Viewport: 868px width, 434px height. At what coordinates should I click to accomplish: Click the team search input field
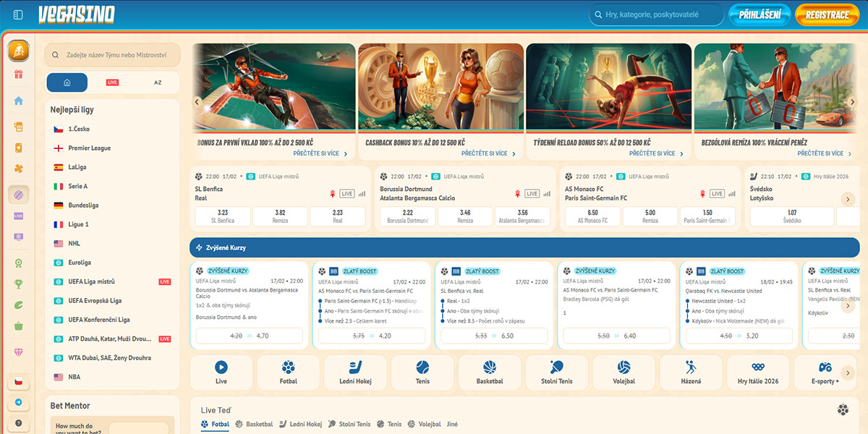[113, 54]
